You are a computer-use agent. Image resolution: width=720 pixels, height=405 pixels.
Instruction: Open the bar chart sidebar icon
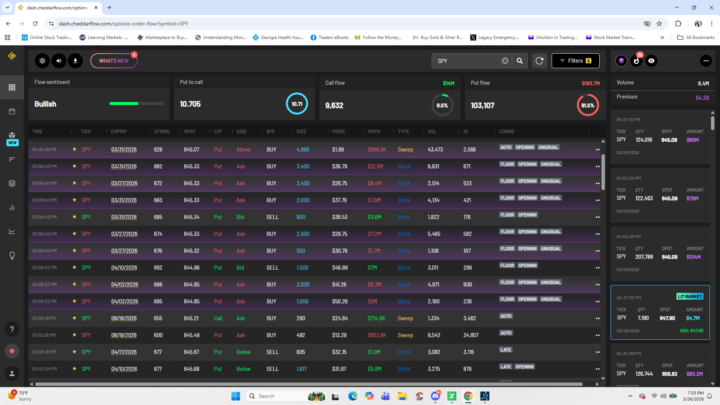12,208
